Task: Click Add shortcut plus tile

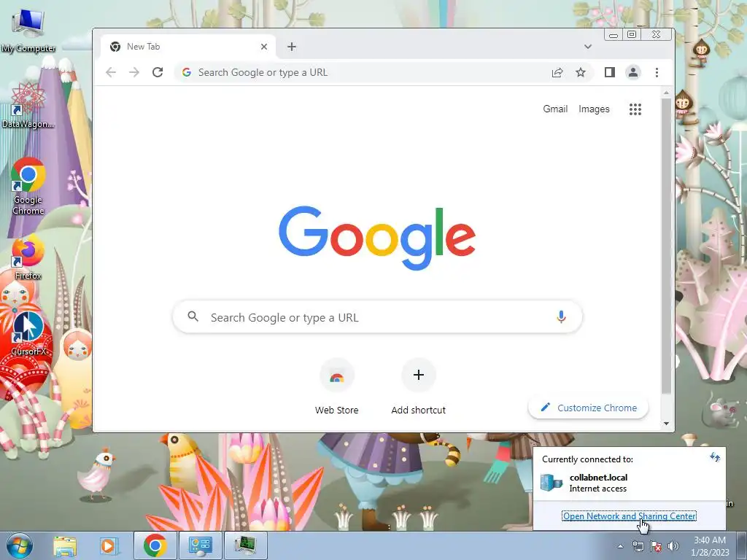Action: 418,387
